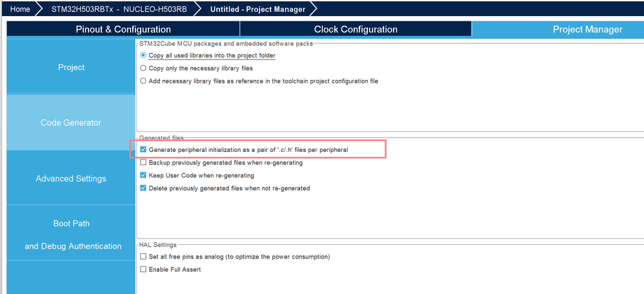The height and width of the screenshot is (294, 644).
Task: Go to the Home breadcrumb
Action: (x=20, y=10)
